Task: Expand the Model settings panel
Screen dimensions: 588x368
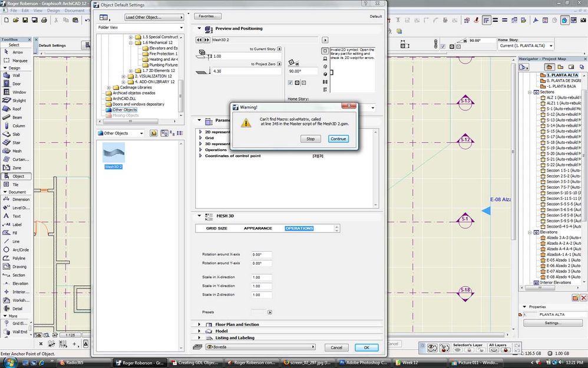Action: click(221, 331)
